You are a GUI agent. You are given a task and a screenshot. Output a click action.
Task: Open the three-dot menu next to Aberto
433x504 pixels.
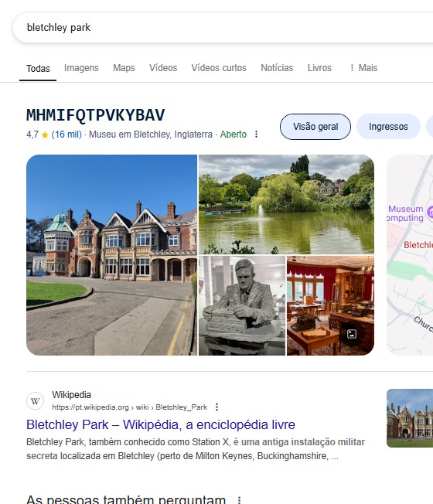[x=256, y=135]
